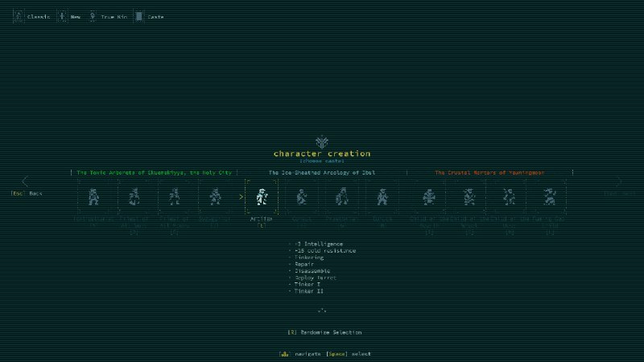Pick the Child of the Hearth portrait

pos(429,196)
